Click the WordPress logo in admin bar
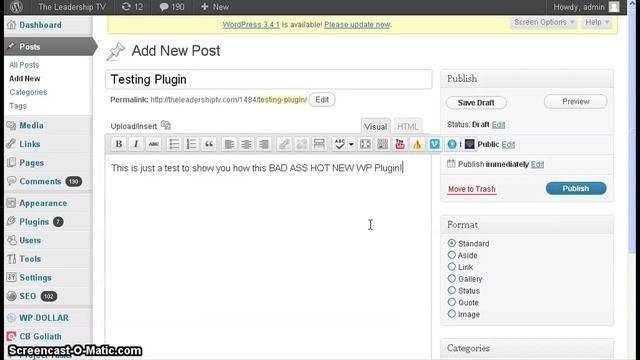The height and width of the screenshot is (360, 640). (16, 7)
